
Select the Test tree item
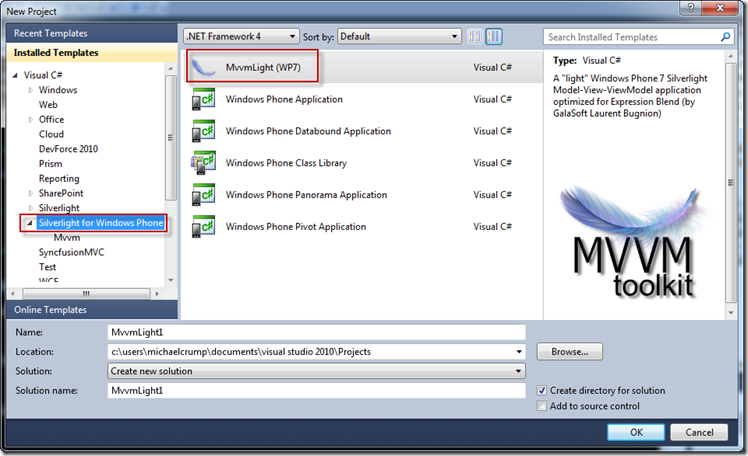pyautogui.click(x=47, y=267)
